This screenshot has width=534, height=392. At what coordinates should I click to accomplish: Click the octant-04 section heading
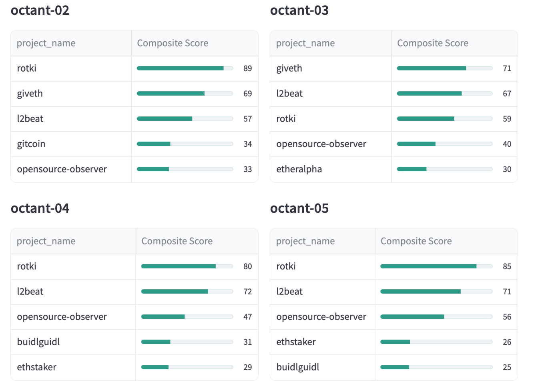coord(40,208)
